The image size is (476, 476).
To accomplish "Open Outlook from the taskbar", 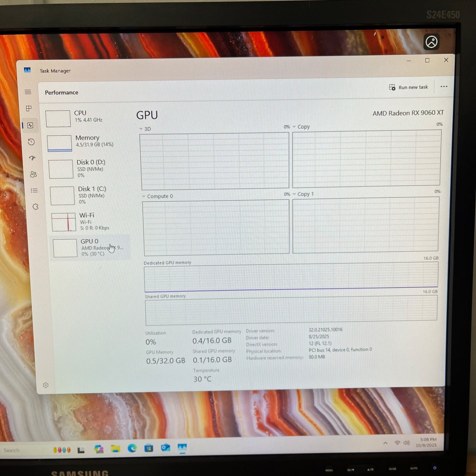I will [165, 448].
